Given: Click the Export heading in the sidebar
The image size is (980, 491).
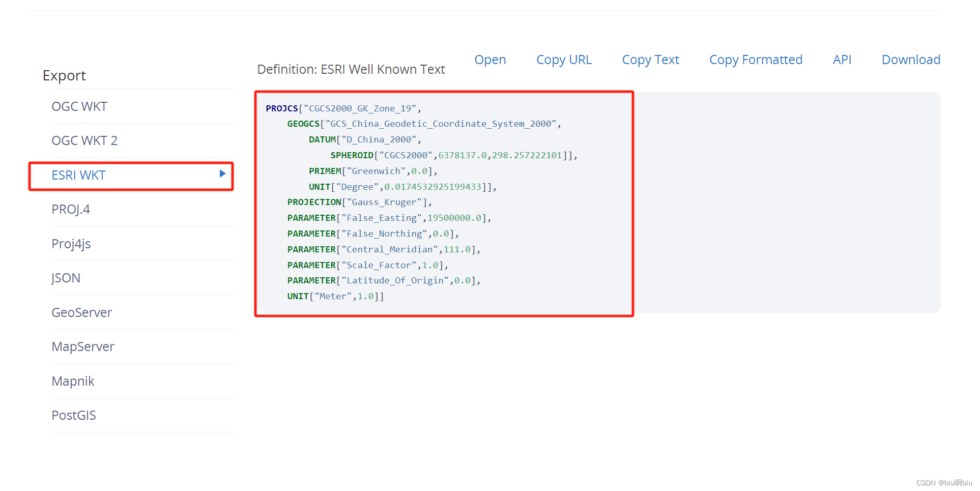Looking at the screenshot, I should (64, 75).
